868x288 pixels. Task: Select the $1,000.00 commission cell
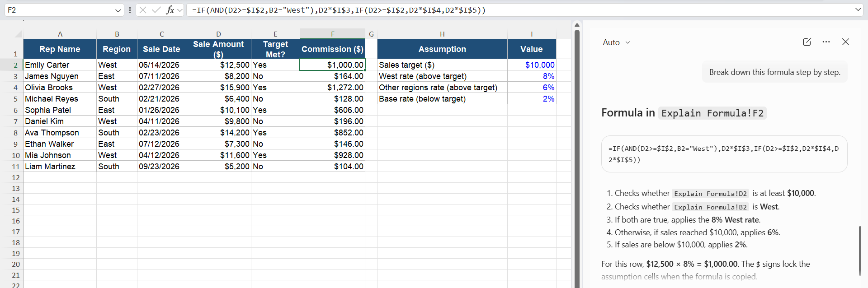332,65
